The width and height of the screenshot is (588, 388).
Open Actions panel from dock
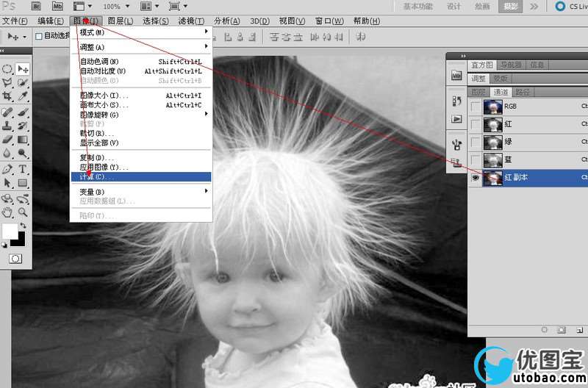[x=456, y=119]
